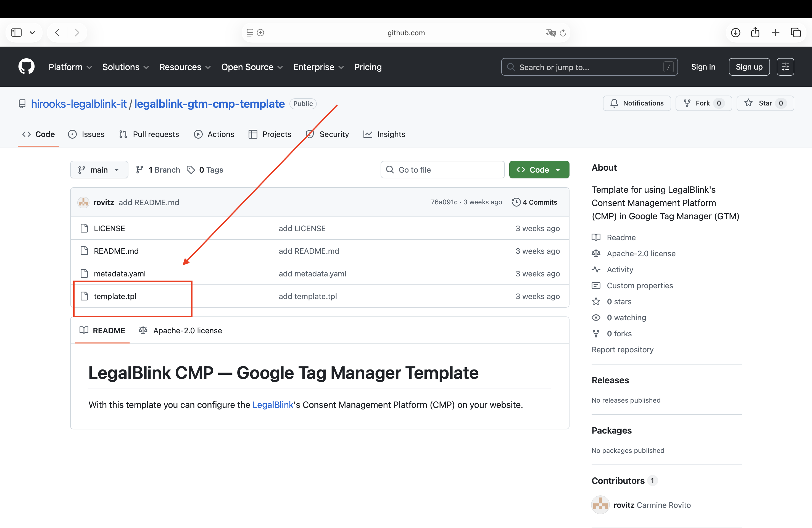The image size is (812, 528).
Task: Click the GitHub Octocat logo
Action: pyautogui.click(x=26, y=67)
